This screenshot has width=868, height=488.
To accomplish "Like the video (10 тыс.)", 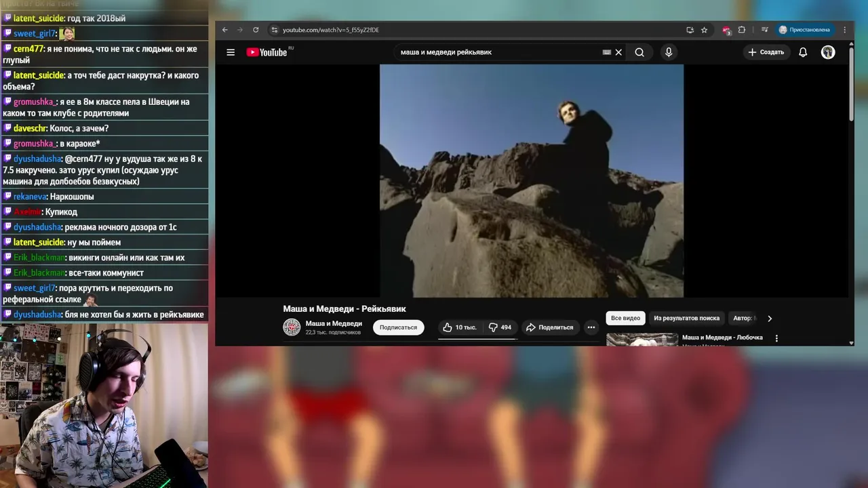I will 460,327.
